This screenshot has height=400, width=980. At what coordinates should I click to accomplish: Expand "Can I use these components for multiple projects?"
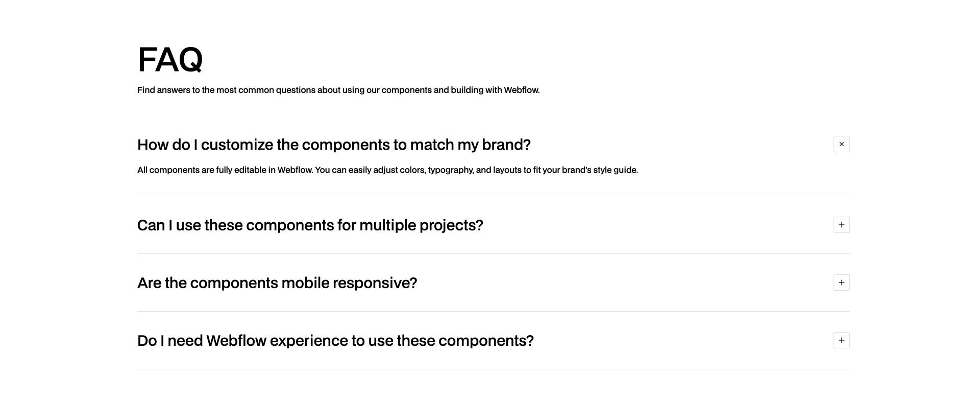(x=841, y=225)
